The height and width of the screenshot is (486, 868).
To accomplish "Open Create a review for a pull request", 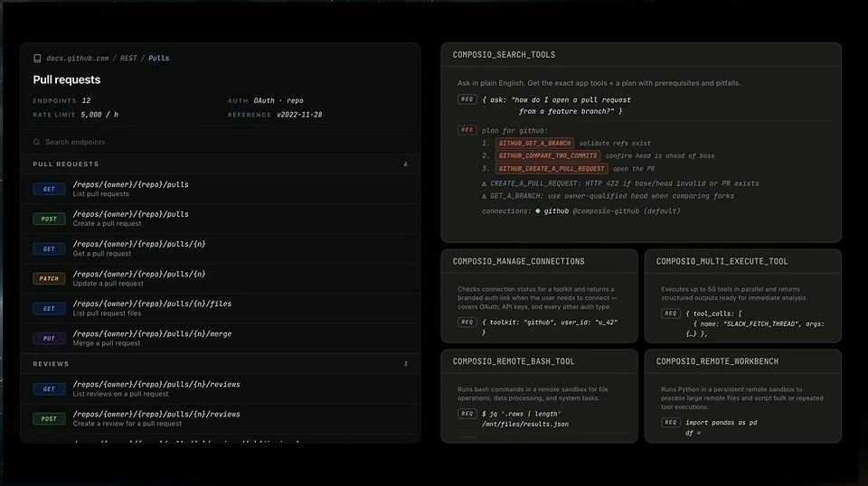I will 221,419.
